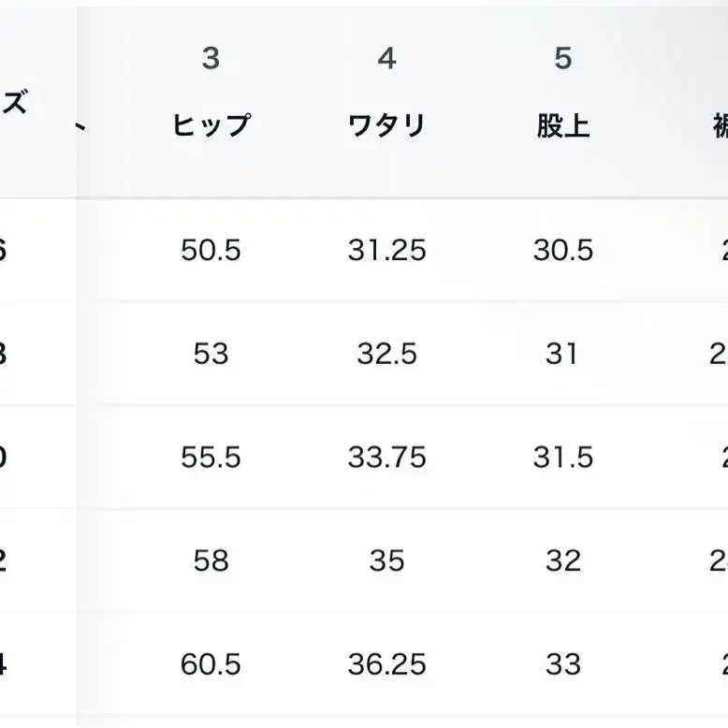Select the 31.25 value in ワタリ column
This screenshot has height=728, width=728.
point(386,251)
